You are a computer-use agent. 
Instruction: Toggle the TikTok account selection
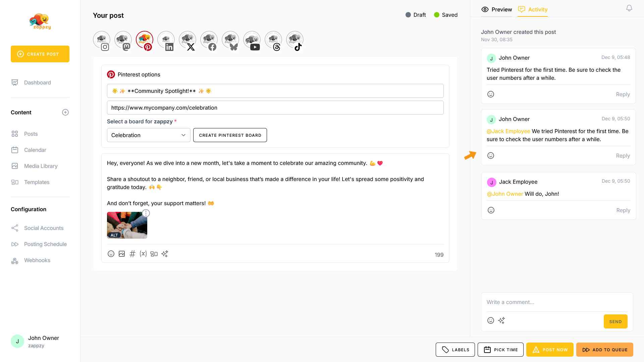pyautogui.click(x=295, y=41)
